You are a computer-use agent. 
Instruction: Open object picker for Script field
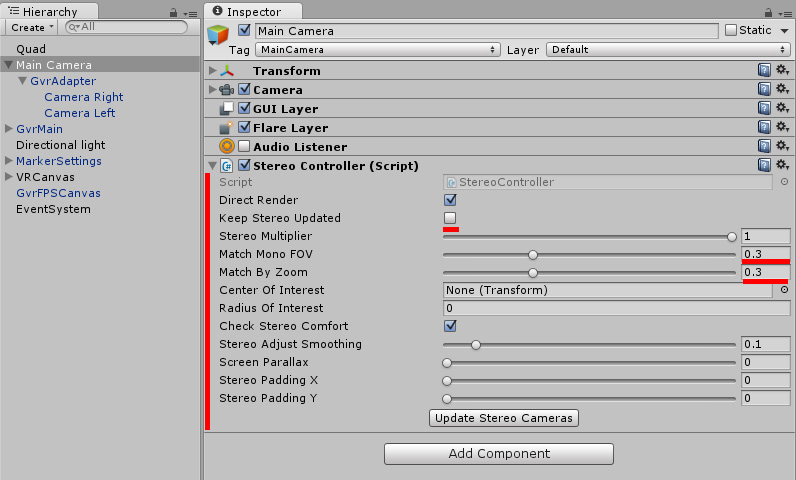(x=784, y=182)
